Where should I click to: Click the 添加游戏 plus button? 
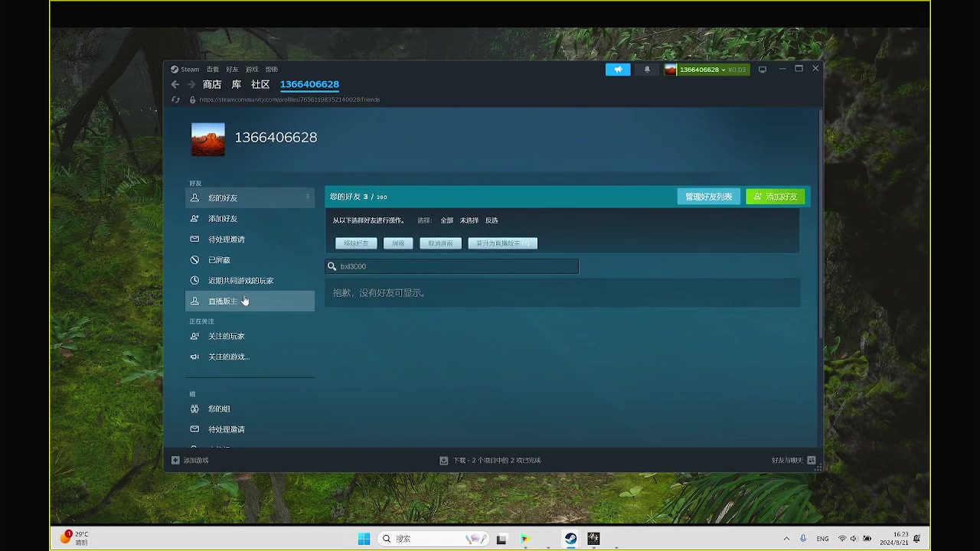(190, 461)
